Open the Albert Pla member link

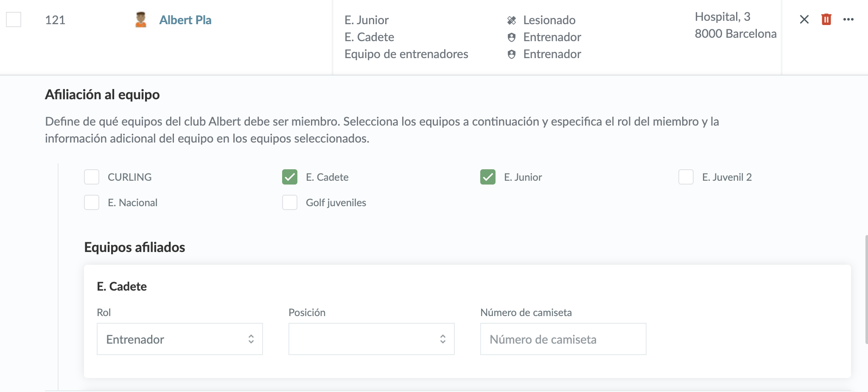pos(185,20)
